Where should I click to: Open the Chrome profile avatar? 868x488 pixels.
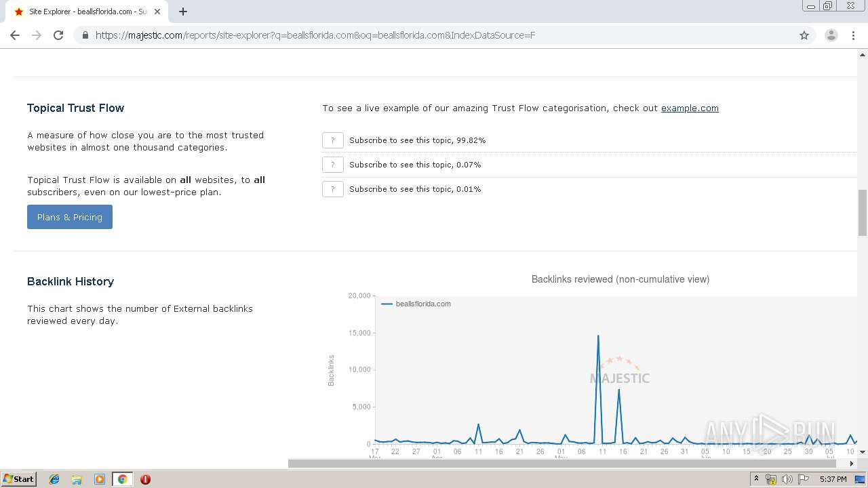831,35
